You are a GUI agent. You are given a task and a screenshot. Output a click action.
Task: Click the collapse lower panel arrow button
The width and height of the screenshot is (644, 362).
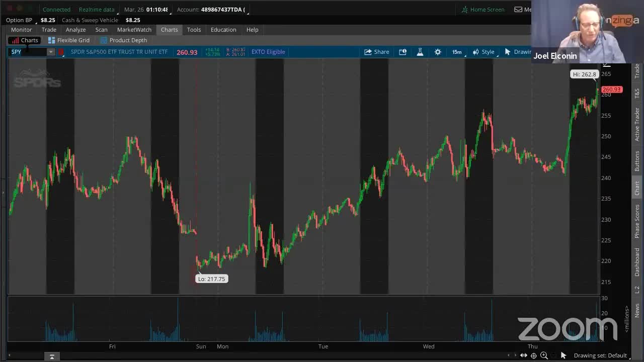[x=52, y=356]
